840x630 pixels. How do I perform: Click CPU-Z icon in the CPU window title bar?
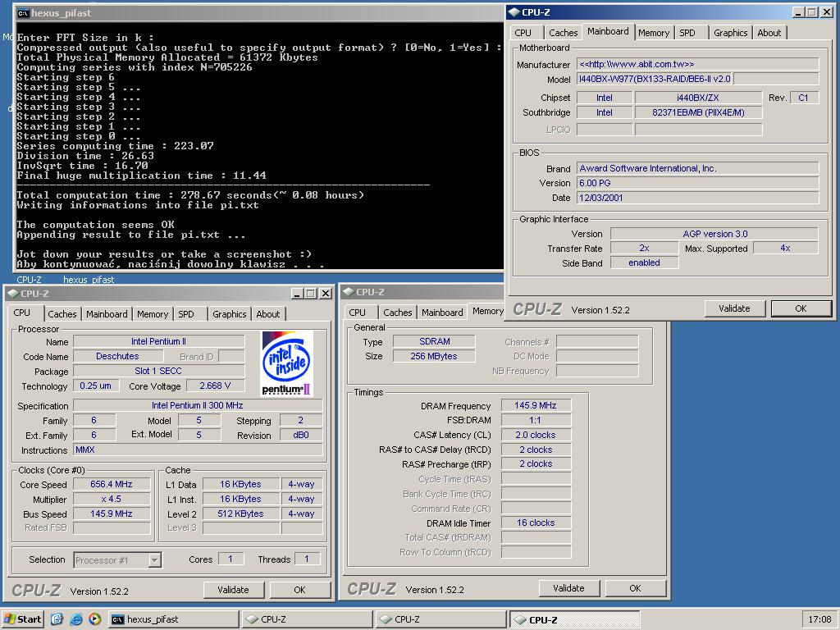13,294
